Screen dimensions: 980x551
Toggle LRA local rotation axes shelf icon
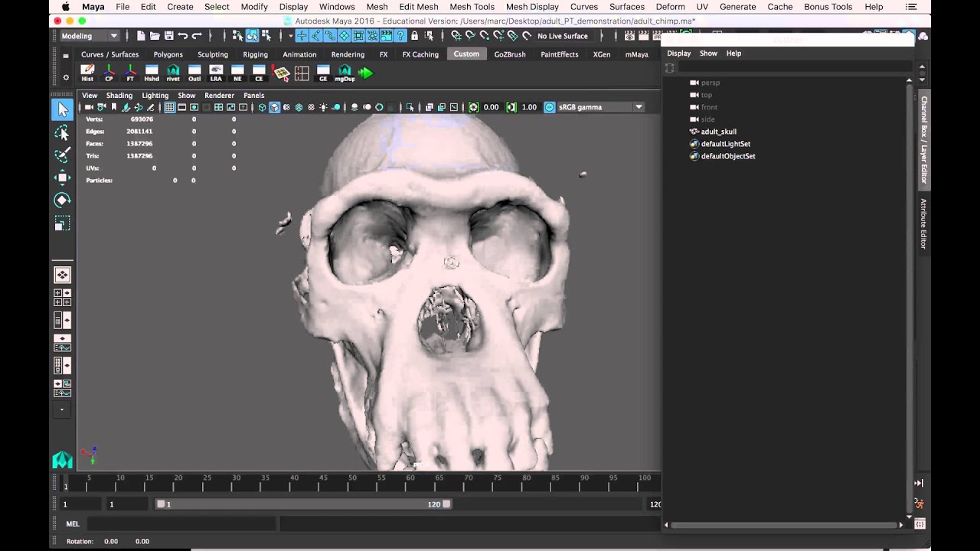(216, 73)
